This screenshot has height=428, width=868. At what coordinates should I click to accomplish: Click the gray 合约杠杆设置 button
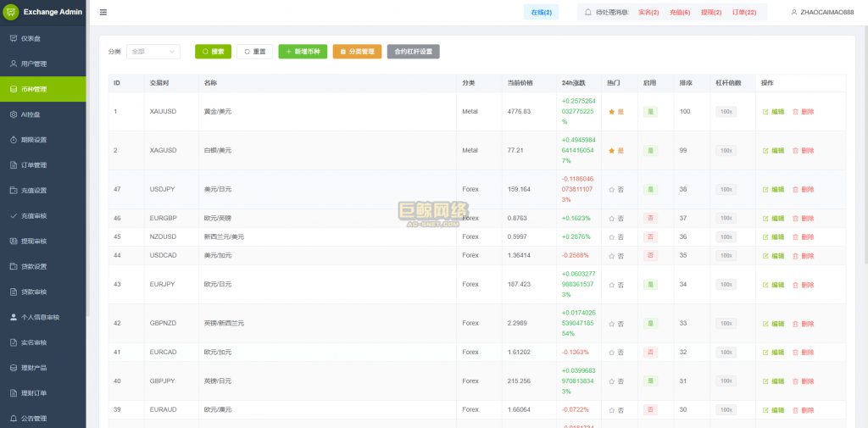click(414, 52)
